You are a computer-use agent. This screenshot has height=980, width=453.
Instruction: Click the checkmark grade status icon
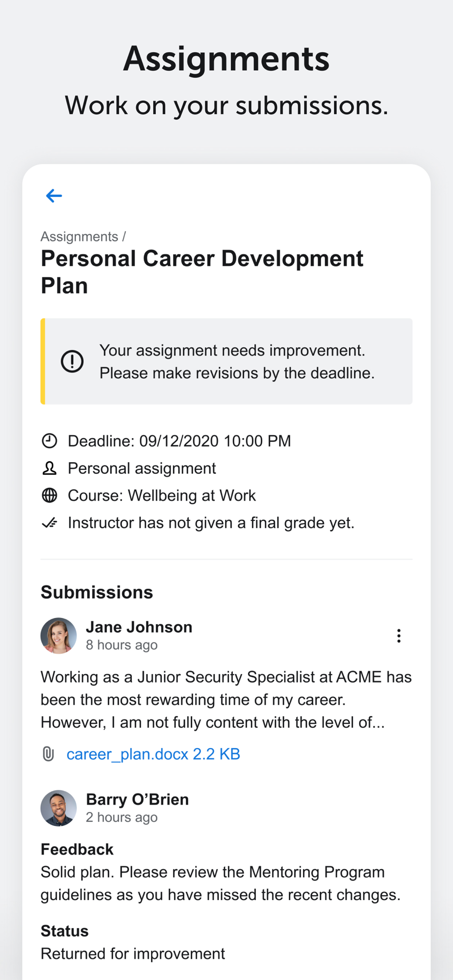tap(49, 523)
